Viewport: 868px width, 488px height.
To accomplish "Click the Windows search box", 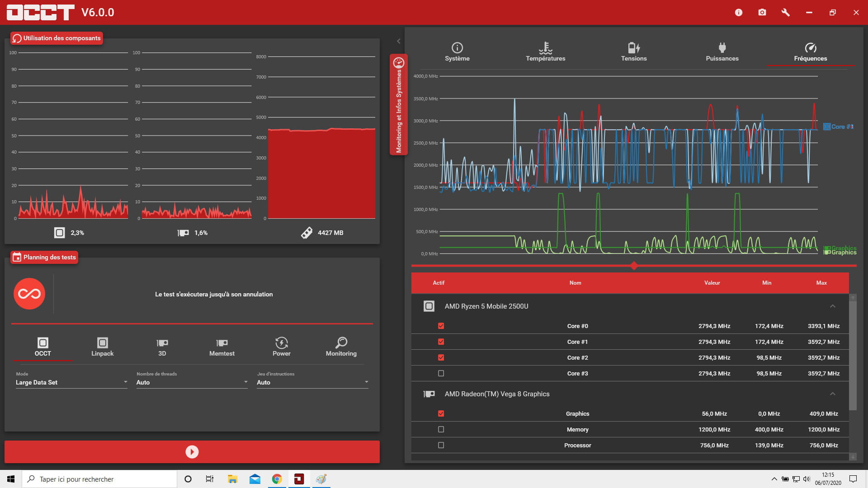I will click(x=99, y=479).
